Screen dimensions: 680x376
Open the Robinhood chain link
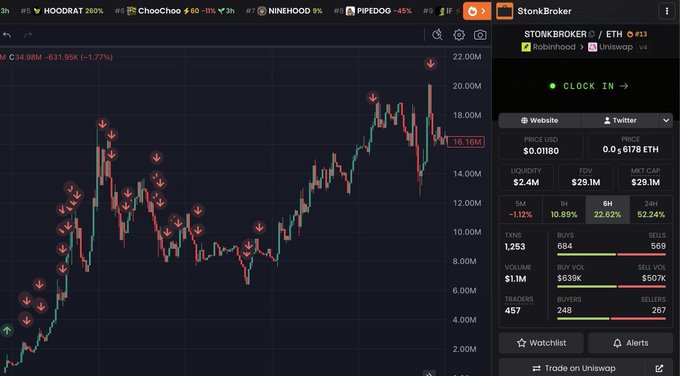coord(549,47)
